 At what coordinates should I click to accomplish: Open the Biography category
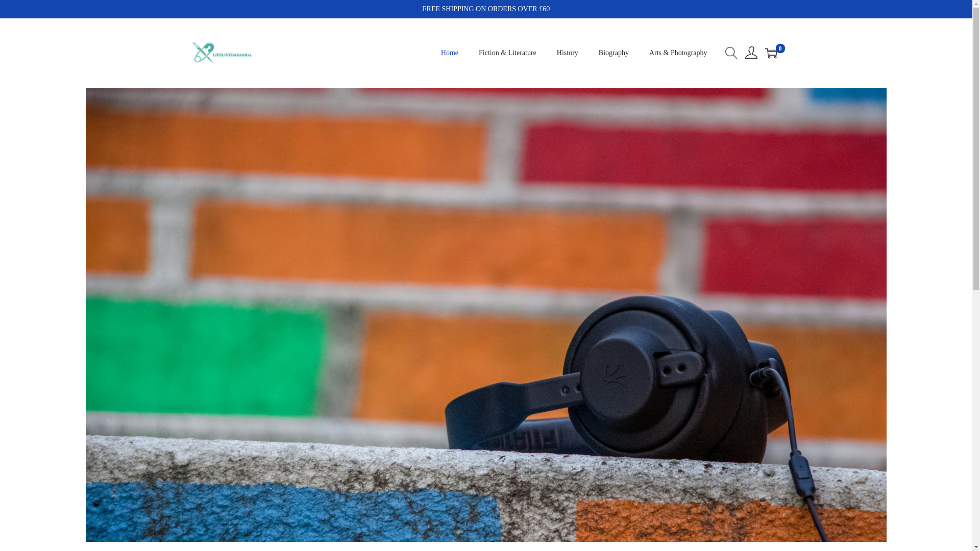[x=614, y=53]
